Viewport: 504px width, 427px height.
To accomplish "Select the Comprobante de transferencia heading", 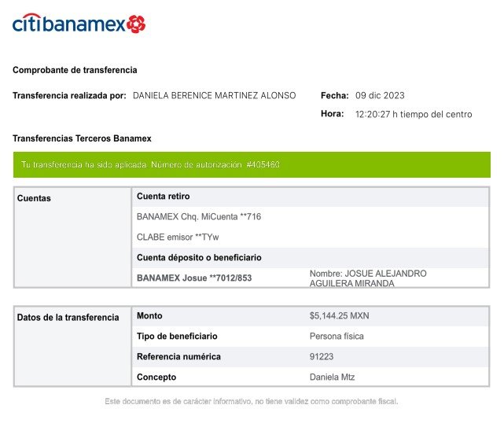I will pyautogui.click(x=75, y=70).
